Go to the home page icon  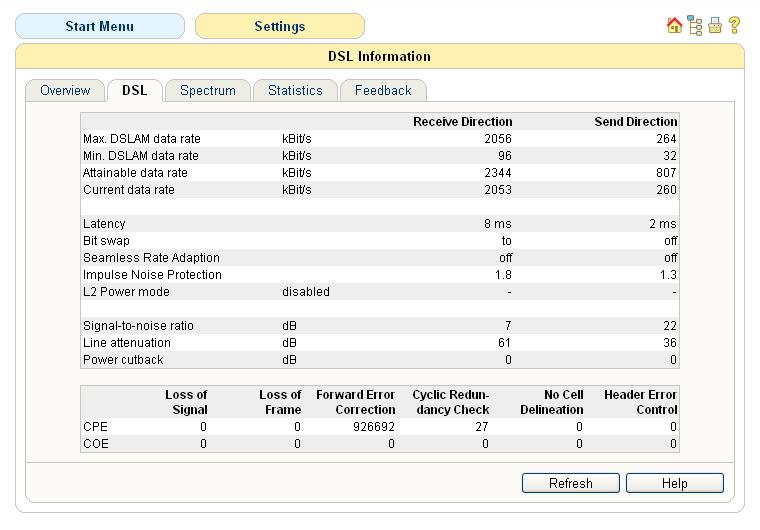pos(674,25)
